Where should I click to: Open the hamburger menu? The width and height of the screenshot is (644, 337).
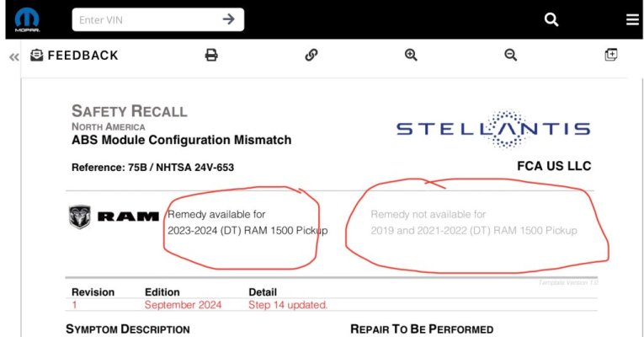632,19
